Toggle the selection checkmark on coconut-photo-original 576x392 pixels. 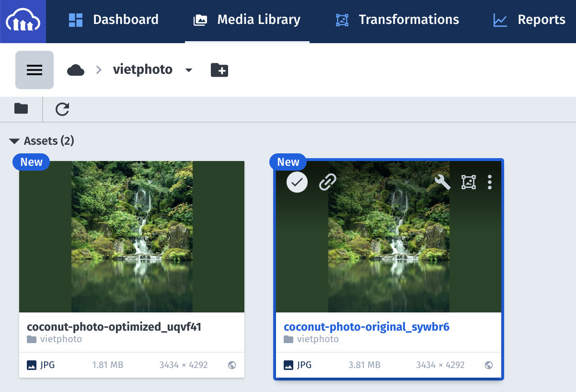point(297,182)
